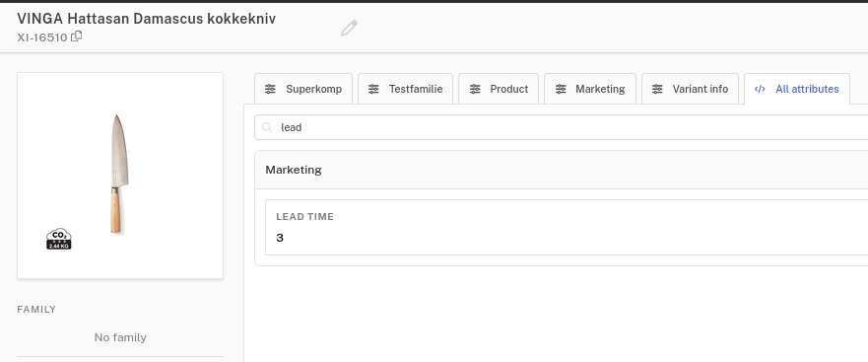
Task: Open the knife product image thumbnail
Action: [120, 176]
